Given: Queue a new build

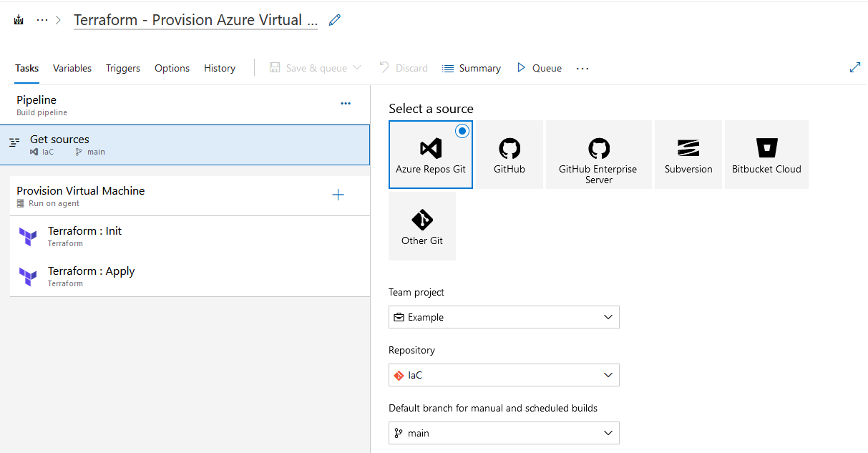Looking at the screenshot, I should (x=540, y=68).
